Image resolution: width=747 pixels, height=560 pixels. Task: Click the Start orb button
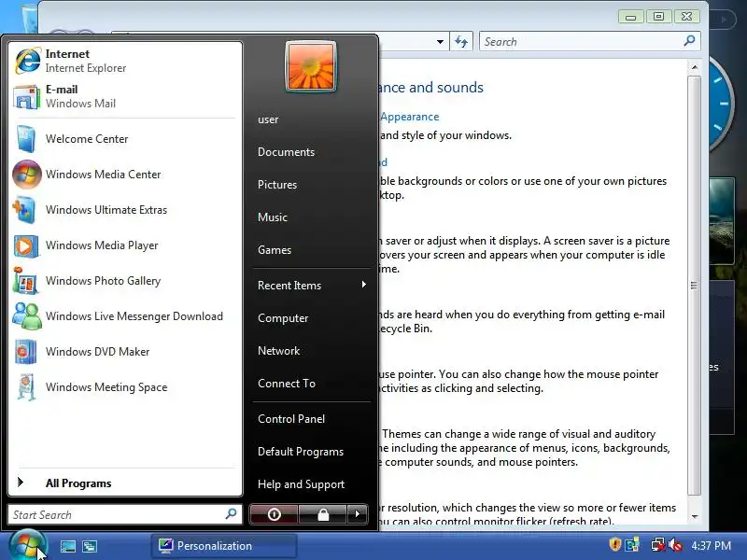(28, 545)
